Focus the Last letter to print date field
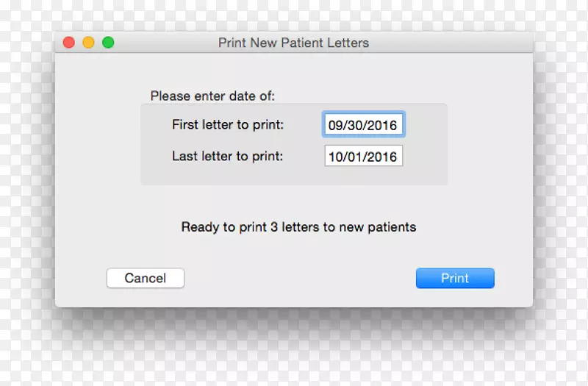This screenshot has height=386, width=588. coord(363,157)
